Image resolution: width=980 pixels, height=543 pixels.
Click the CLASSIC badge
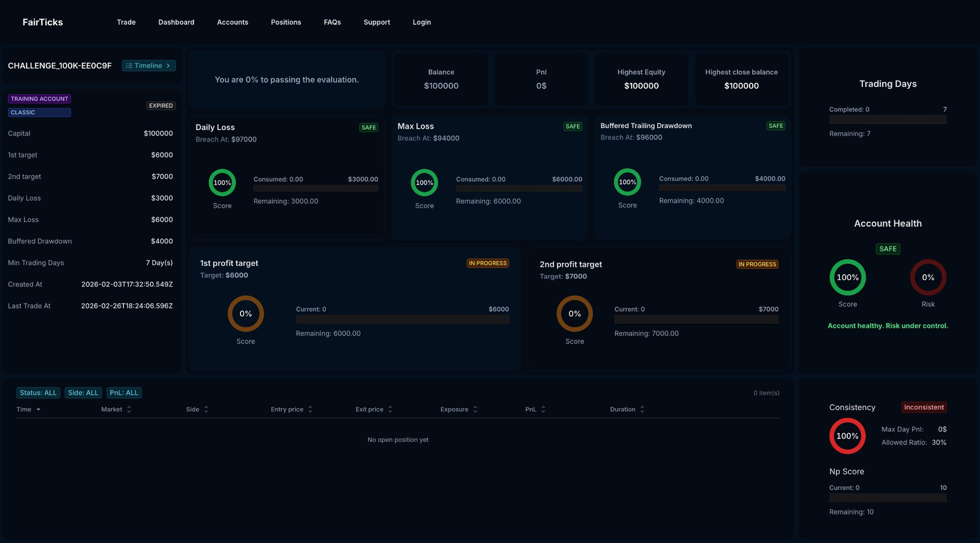[x=39, y=112]
